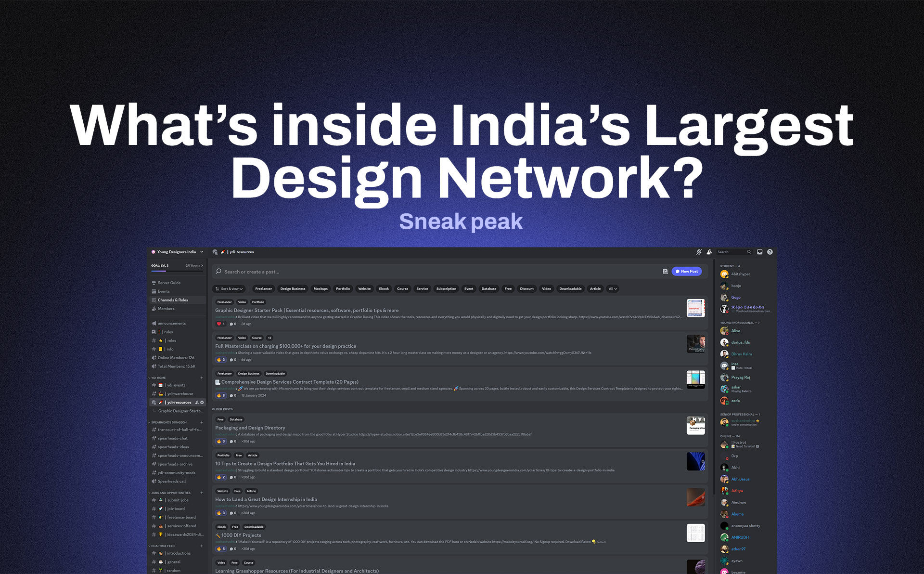
Task: Toggle the Freelancer tag filter
Action: 263,289
